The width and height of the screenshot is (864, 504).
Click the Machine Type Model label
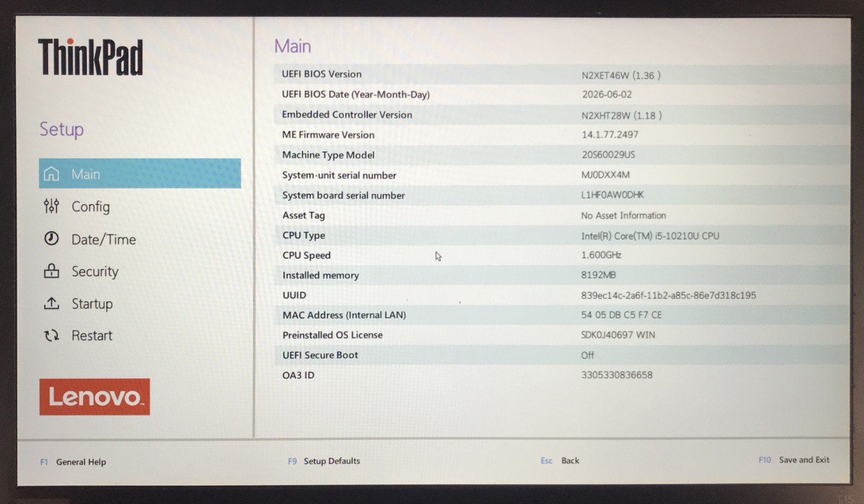(x=328, y=155)
